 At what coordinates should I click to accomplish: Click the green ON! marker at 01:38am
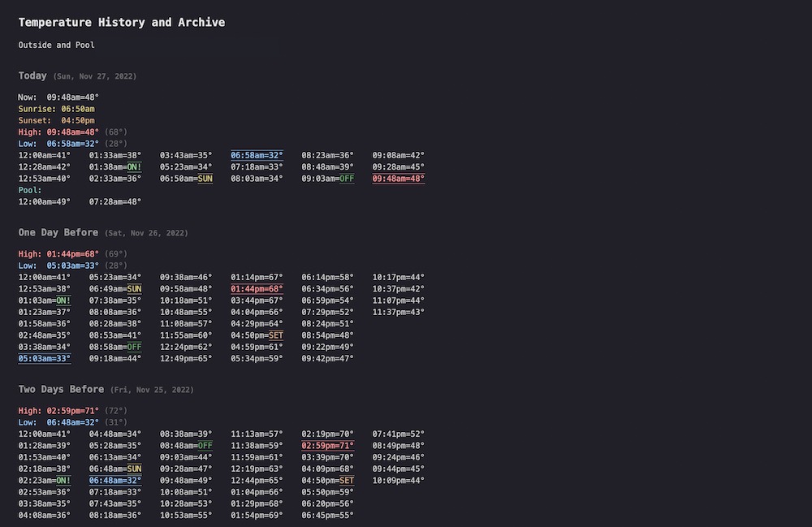pos(134,166)
